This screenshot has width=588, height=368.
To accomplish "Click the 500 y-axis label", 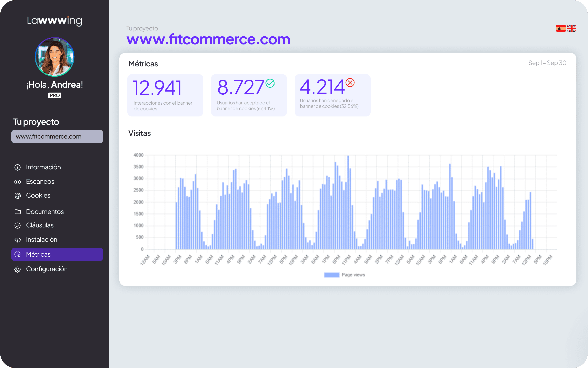I will 140,237.
